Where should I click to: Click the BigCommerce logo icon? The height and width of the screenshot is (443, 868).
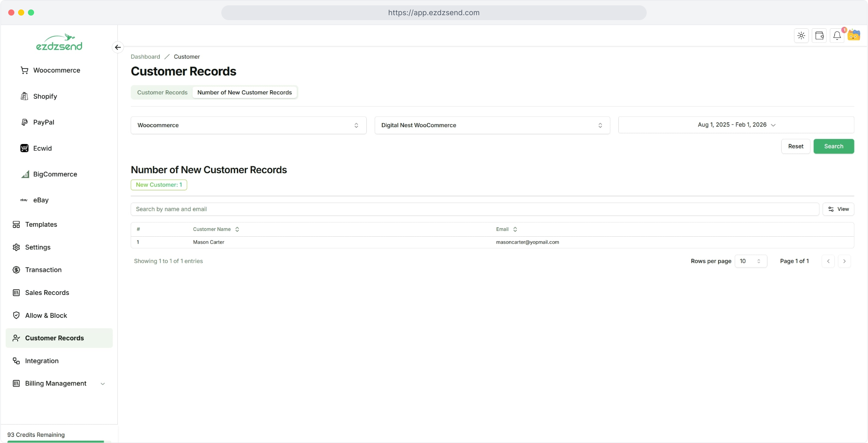pyautogui.click(x=25, y=174)
